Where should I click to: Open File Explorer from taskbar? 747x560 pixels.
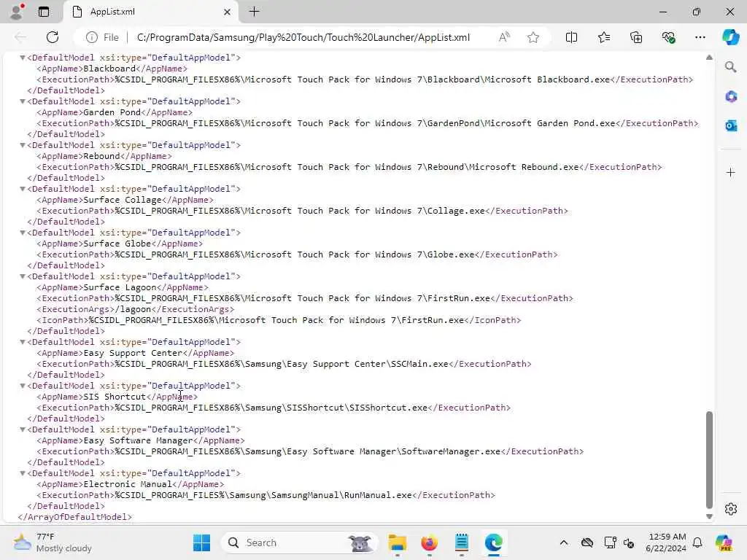tap(398, 542)
